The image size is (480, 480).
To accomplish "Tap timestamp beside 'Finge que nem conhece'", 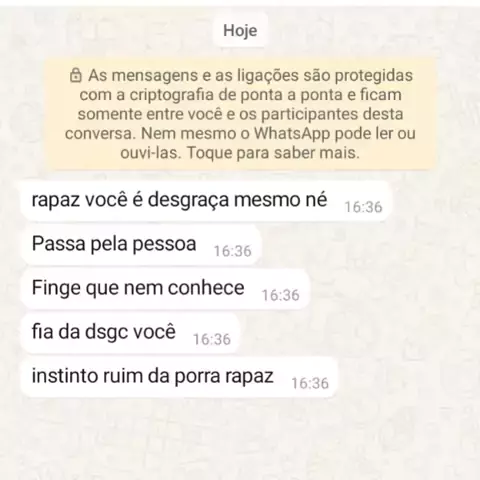I will [x=281, y=295].
